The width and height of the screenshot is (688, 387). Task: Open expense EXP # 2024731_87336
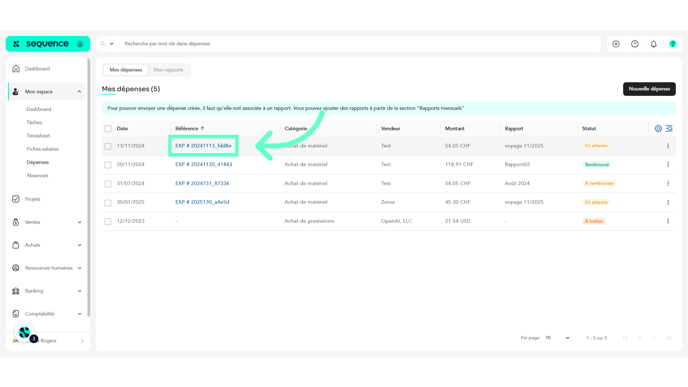(202, 183)
